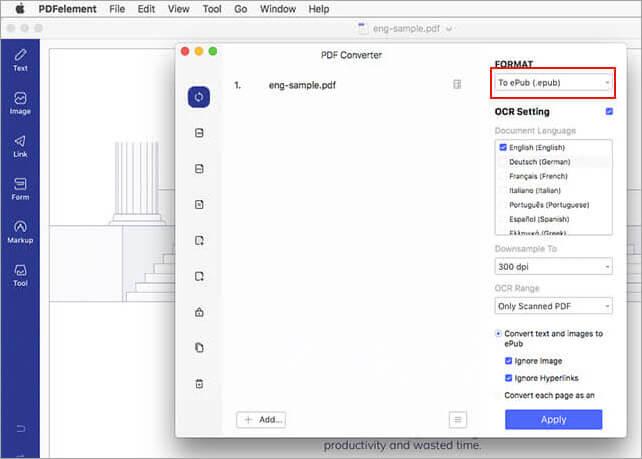This screenshot has height=459, width=642.
Task: Open the Tool menu in menu bar
Action: (212, 9)
